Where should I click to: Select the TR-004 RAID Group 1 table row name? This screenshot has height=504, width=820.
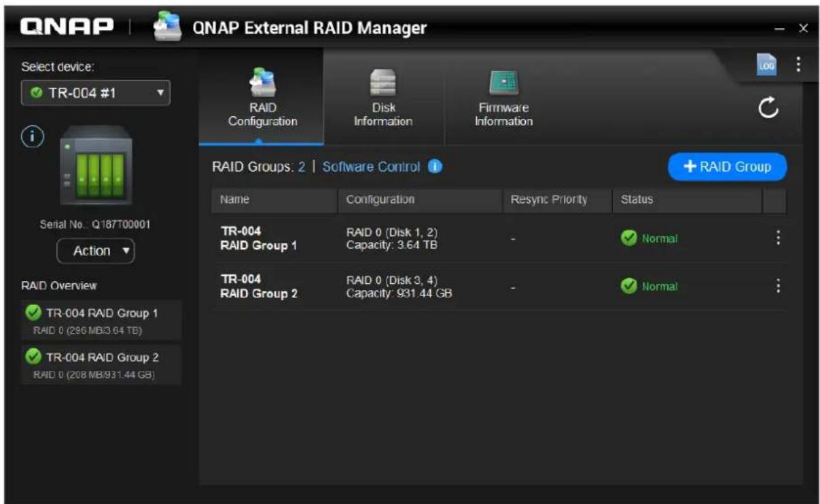point(258,238)
